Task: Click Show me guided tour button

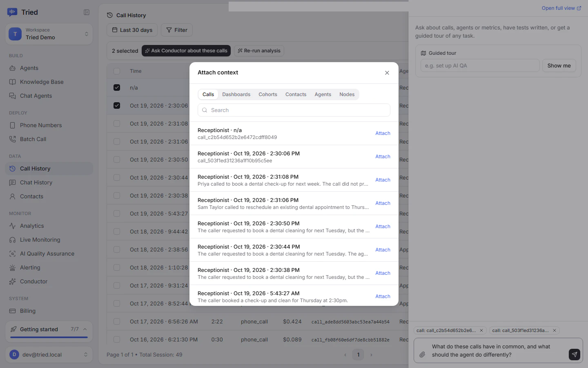Action: pyautogui.click(x=559, y=65)
